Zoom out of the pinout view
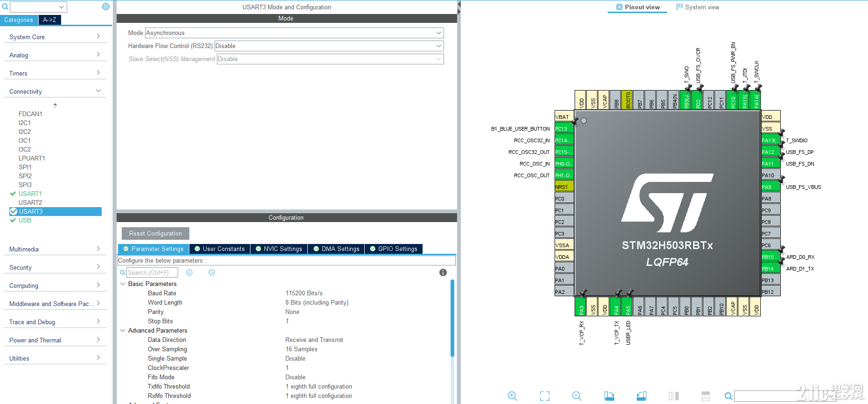The image size is (868, 404). (577, 396)
